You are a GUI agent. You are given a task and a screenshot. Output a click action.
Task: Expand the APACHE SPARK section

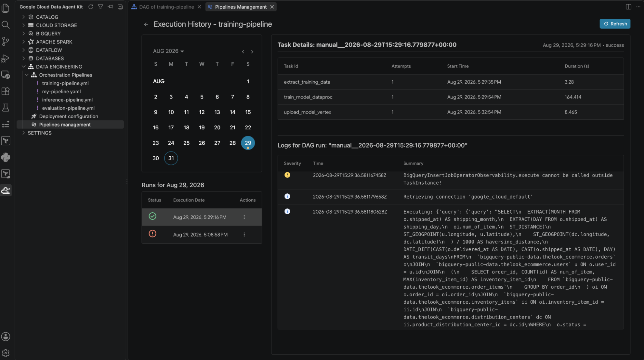point(24,42)
